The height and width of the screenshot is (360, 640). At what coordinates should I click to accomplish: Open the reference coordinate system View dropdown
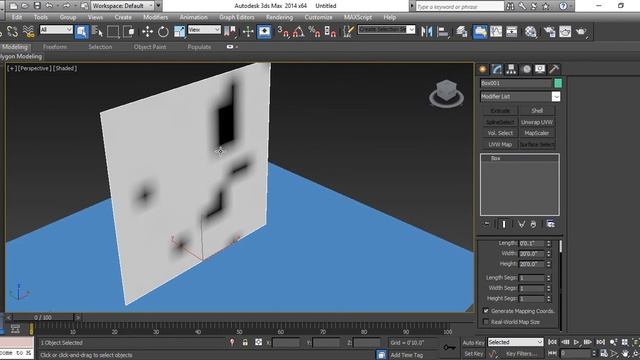click(204, 30)
